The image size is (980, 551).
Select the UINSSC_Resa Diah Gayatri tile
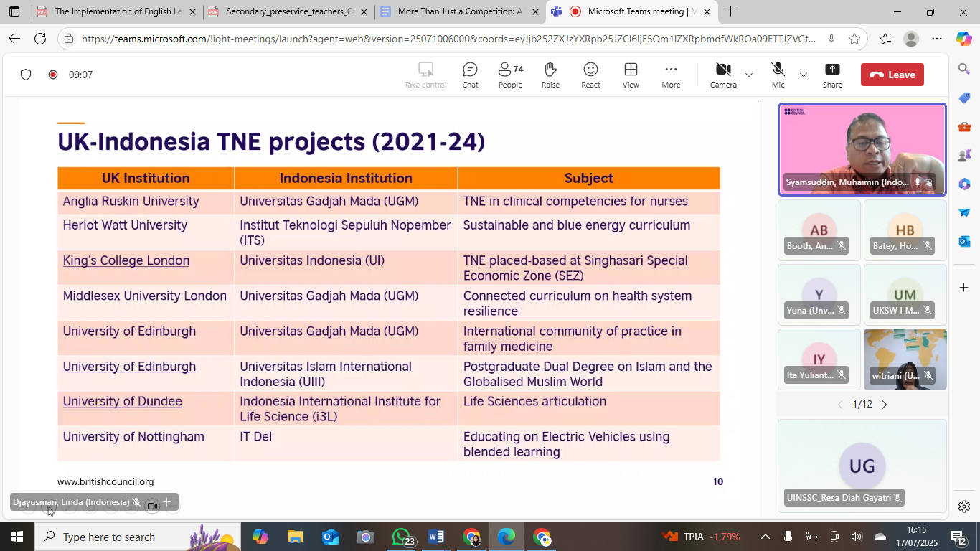pyautogui.click(x=862, y=466)
